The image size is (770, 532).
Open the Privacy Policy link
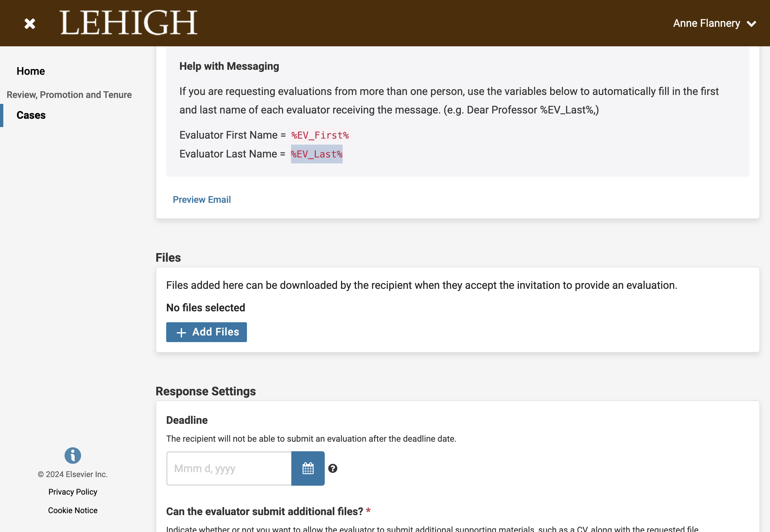click(73, 492)
